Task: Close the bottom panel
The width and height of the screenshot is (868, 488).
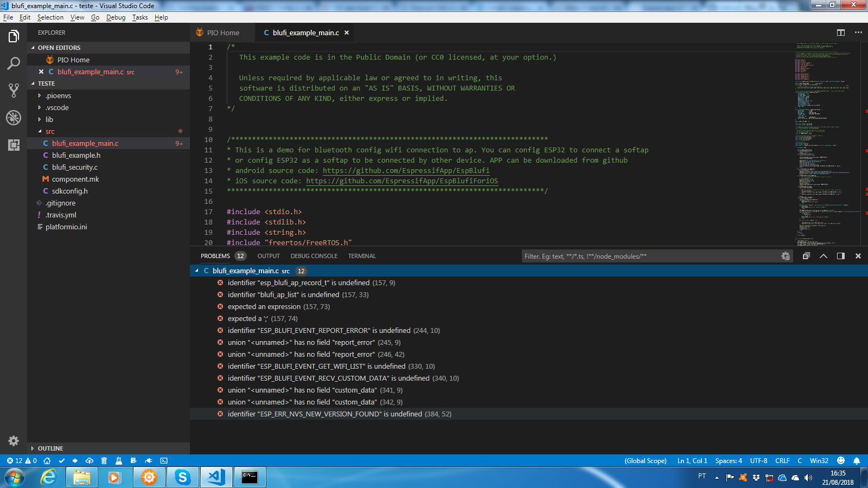Action: click(x=858, y=256)
